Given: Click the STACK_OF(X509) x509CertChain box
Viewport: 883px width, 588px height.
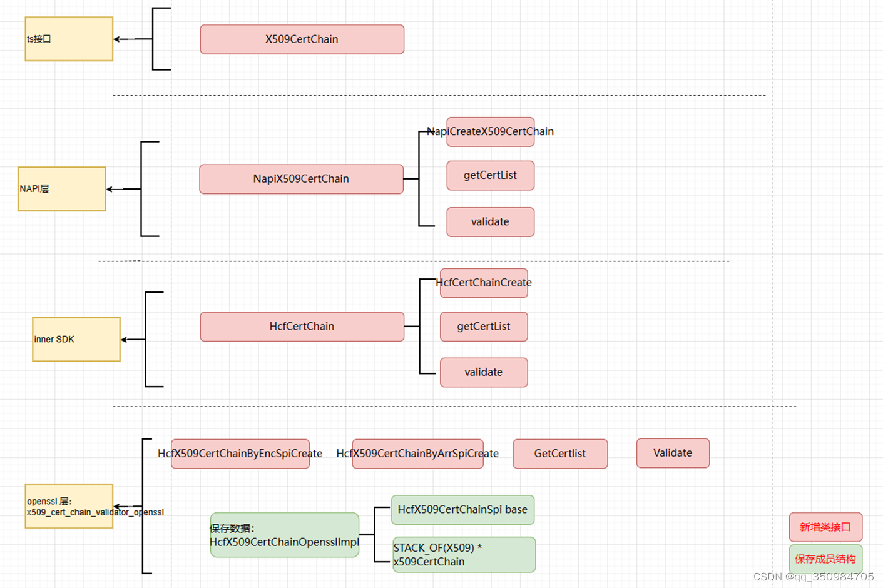Looking at the screenshot, I should [464, 554].
